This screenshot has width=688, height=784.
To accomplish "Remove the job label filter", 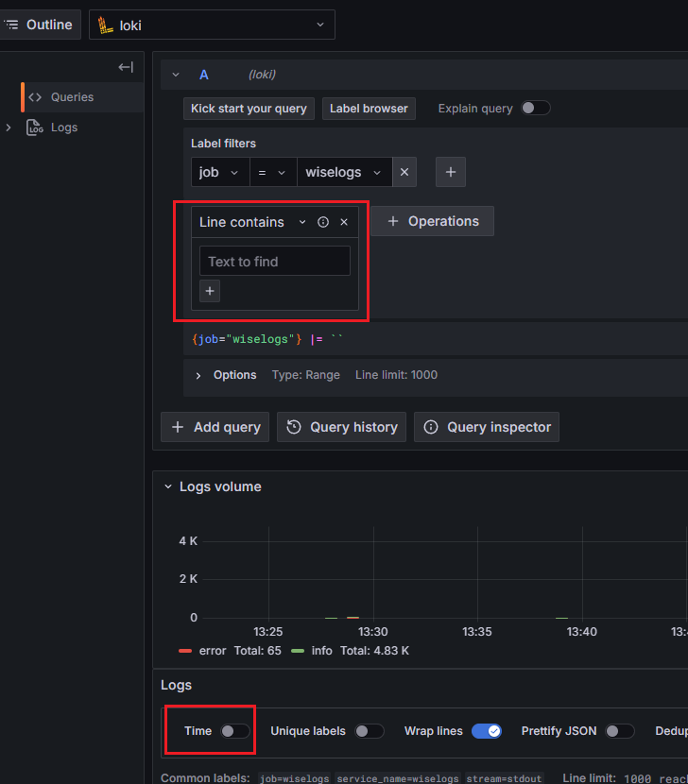I will click(x=404, y=172).
